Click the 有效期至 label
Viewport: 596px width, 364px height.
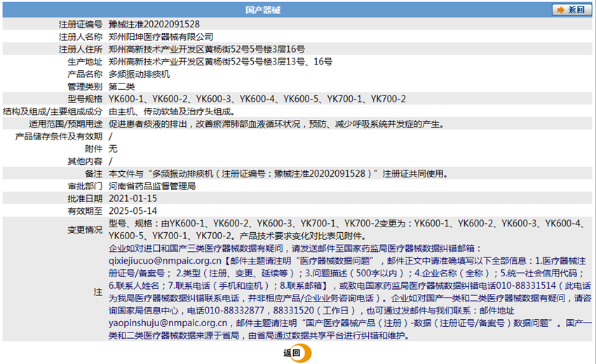(x=85, y=210)
